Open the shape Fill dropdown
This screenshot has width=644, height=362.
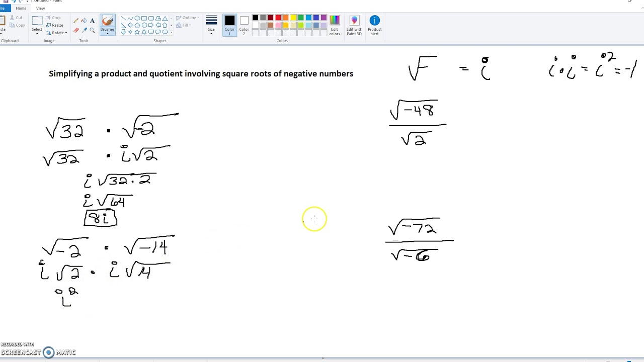coord(184,25)
